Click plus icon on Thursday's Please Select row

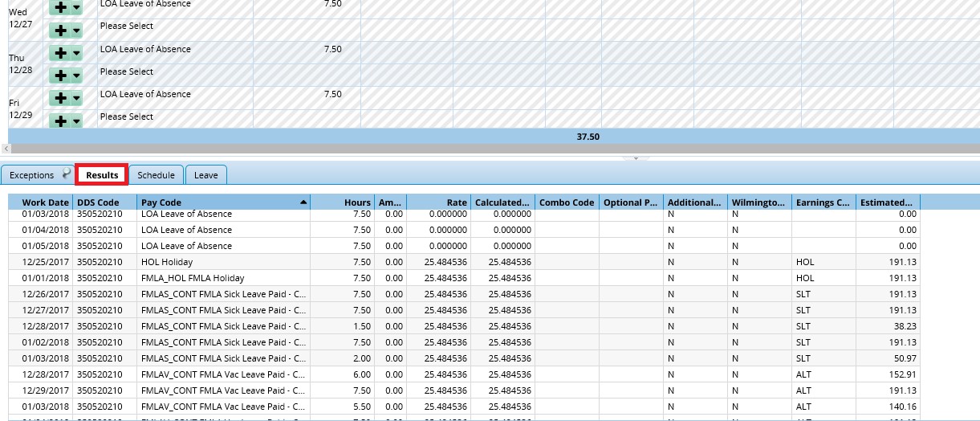tap(60, 76)
